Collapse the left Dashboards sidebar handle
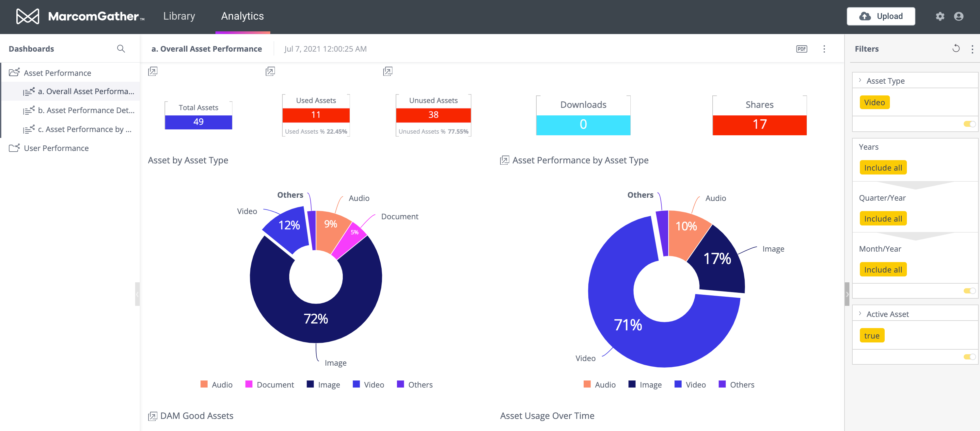 coord(137,294)
